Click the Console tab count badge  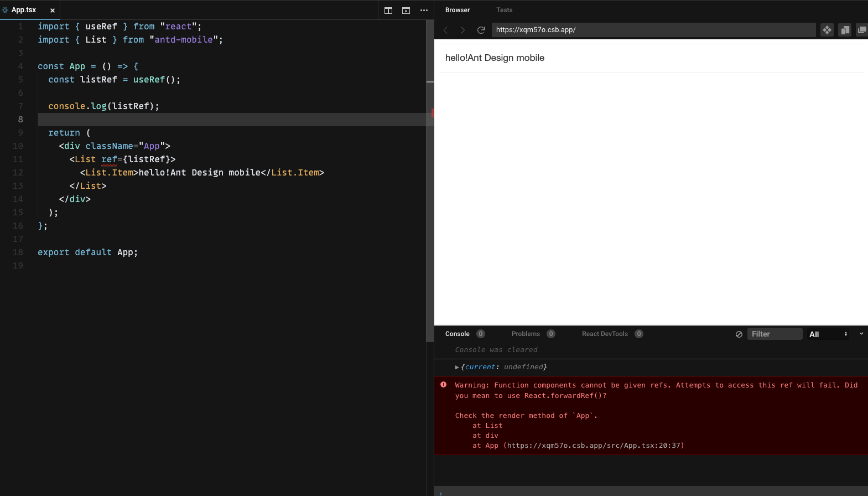click(481, 334)
